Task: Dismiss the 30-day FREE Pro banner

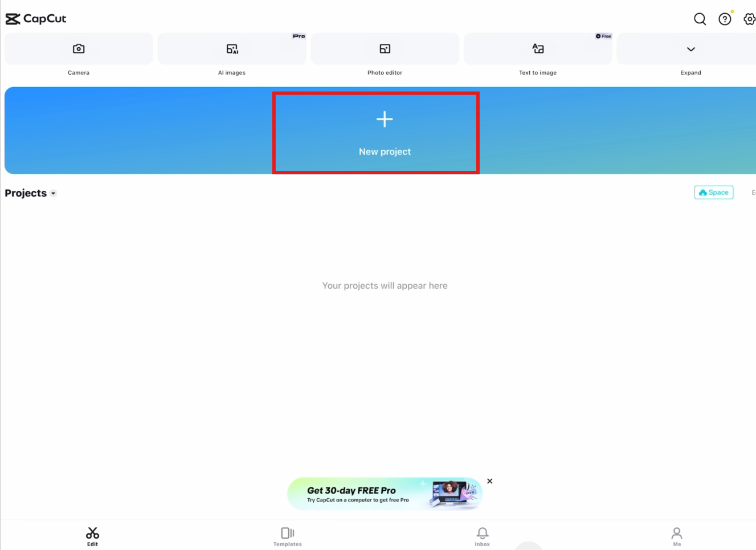Action: point(489,481)
